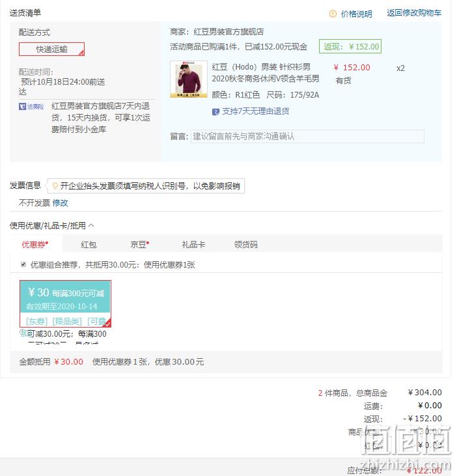
Task: Switch to the 礼品卡 tab
Action: [193, 245]
